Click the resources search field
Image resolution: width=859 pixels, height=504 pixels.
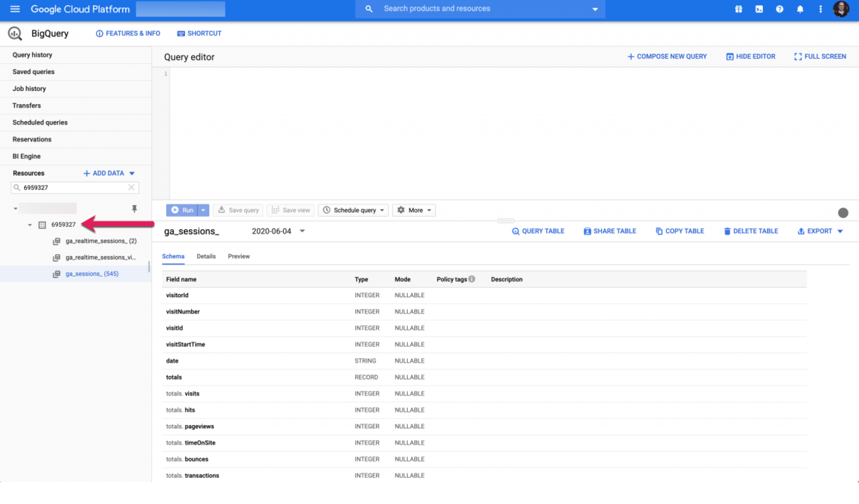[74, 188]
